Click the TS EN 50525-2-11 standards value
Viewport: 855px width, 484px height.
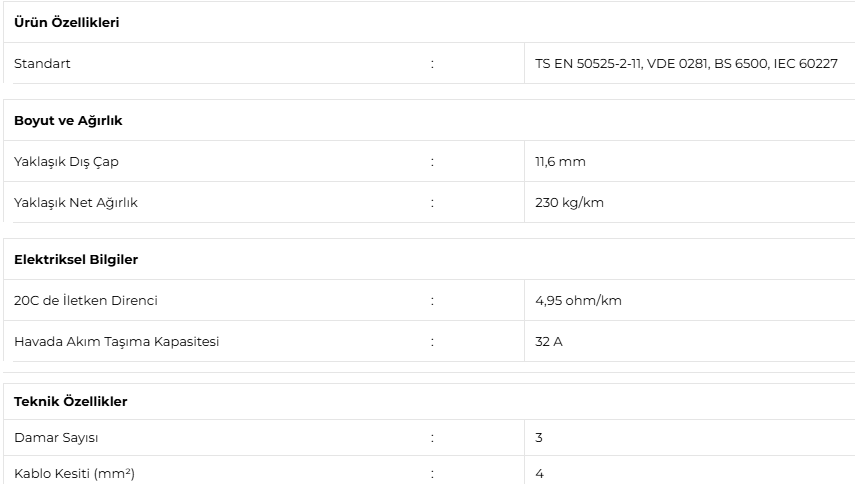[686, 63]
